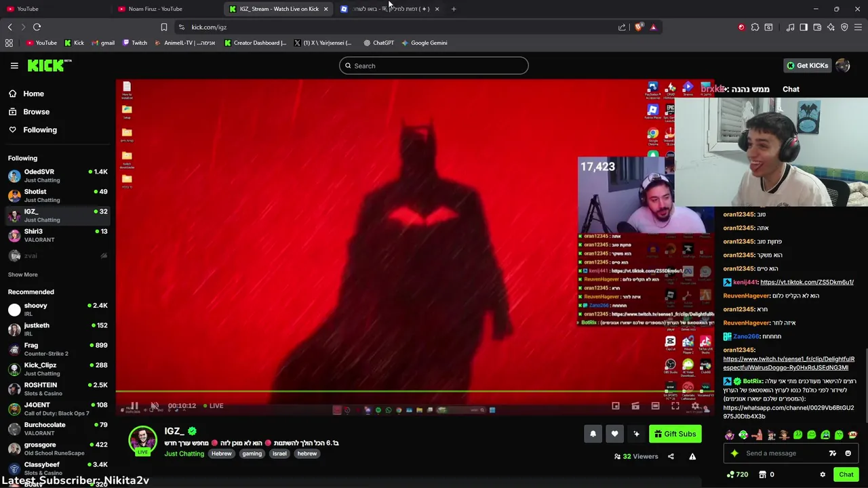Open browser main menu button
Screen dimensions: 868x488
tap(858, 27)
